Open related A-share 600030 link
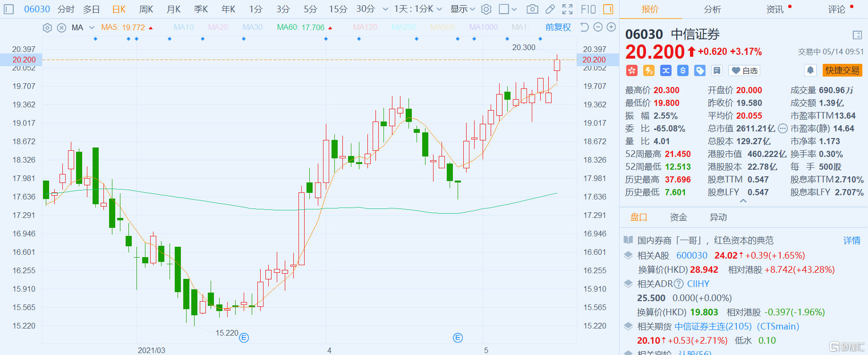The width and height of the screenshot is (868, 355). (x=692, y=255)
